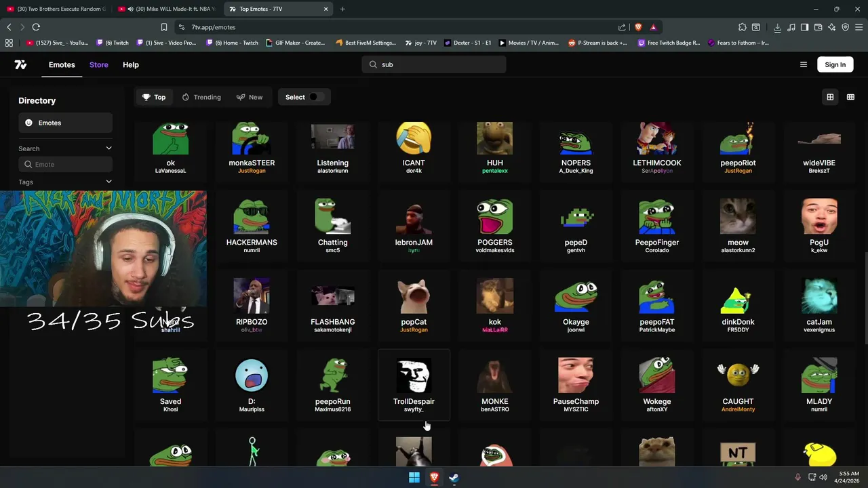The height and width of the screenshot is (488, 868).
Task: Click the header search field containing sub
Action: pyautogui.click(x=434, y=64)
